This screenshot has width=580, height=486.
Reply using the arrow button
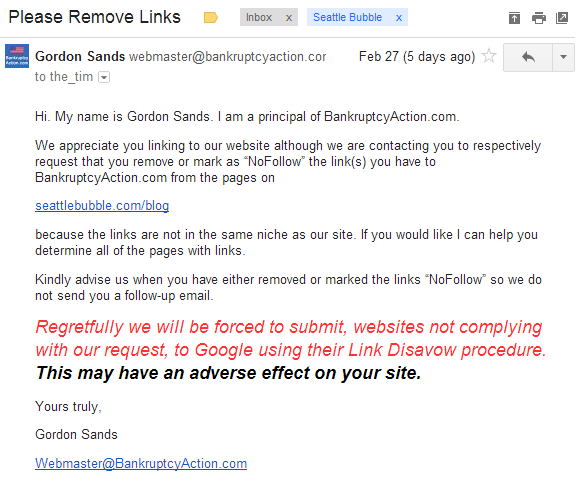point(528,57)
